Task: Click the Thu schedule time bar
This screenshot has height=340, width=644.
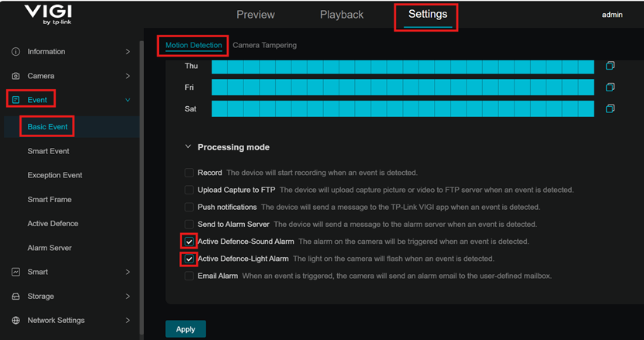Action: 402,66
